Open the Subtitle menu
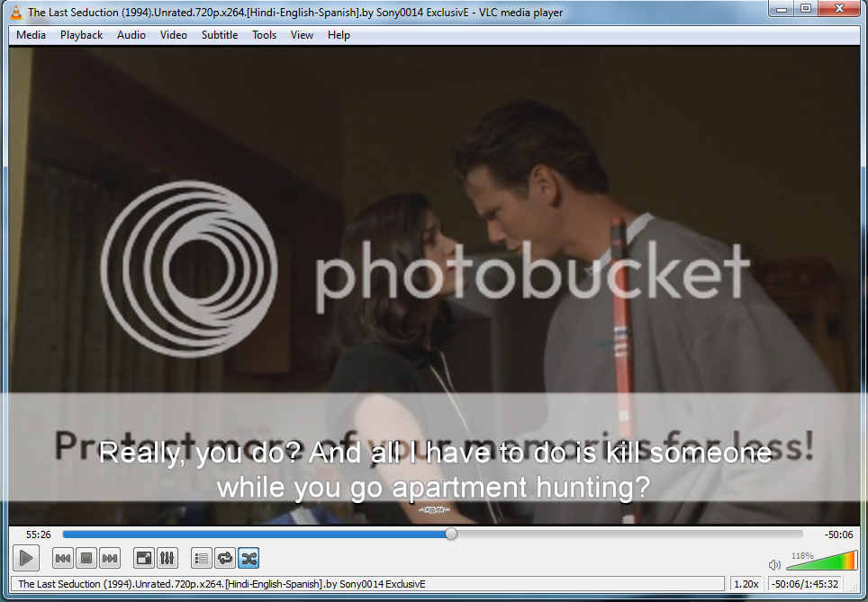868x602 pixels. (x=219, y=35)
